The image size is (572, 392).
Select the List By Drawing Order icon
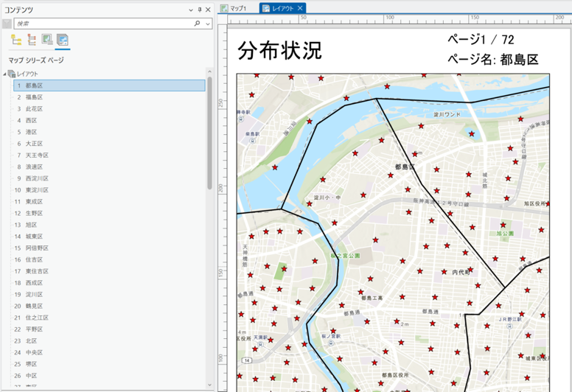16,40
